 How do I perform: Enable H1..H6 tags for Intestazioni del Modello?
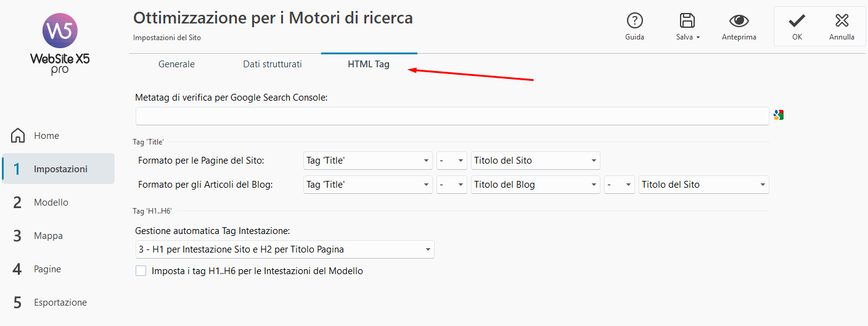141,271
